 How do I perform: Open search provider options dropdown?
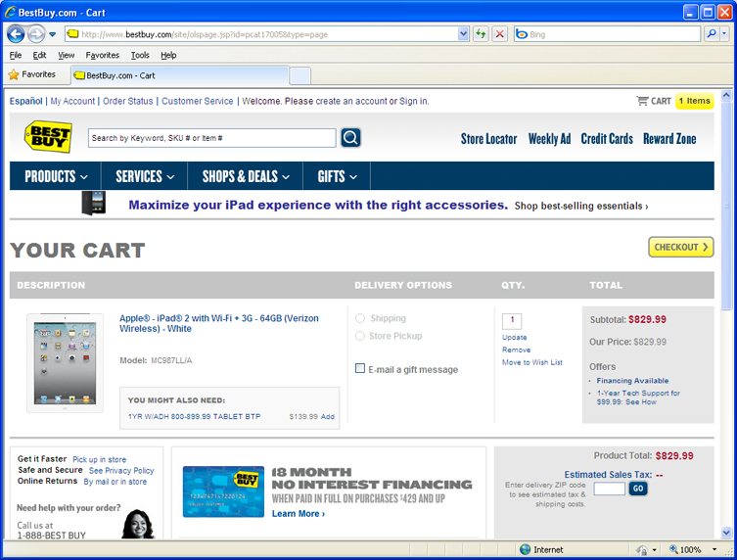(724, 33)
